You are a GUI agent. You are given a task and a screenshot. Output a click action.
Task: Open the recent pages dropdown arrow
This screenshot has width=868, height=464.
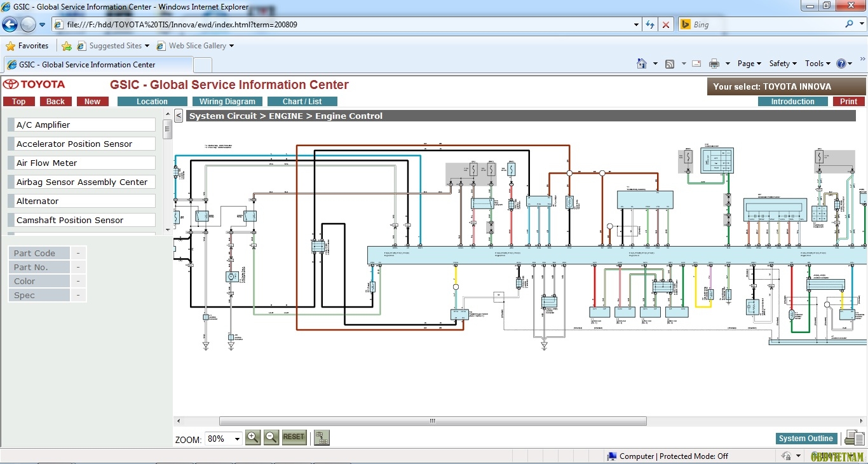[43, 25]
